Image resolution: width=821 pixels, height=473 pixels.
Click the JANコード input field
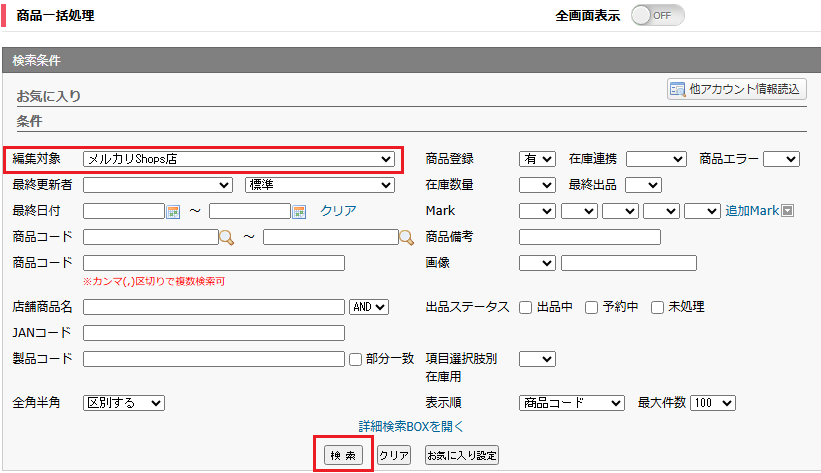tap(214, 333)
